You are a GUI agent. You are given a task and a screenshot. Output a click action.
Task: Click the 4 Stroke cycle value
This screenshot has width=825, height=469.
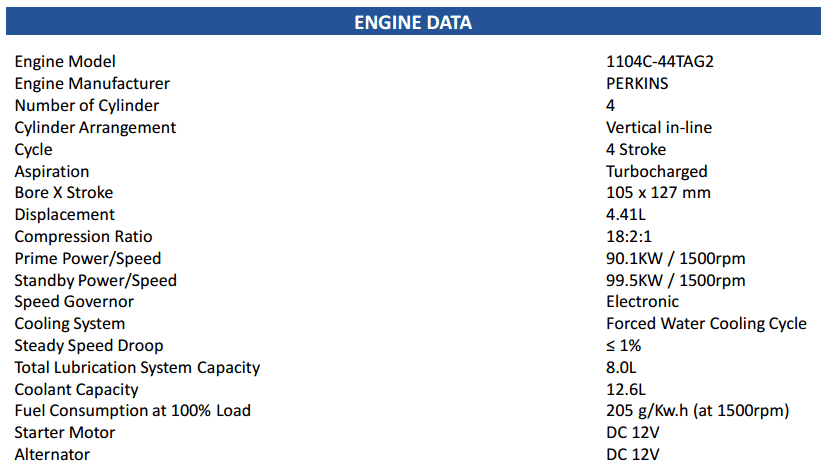click(x=636, y=150)
